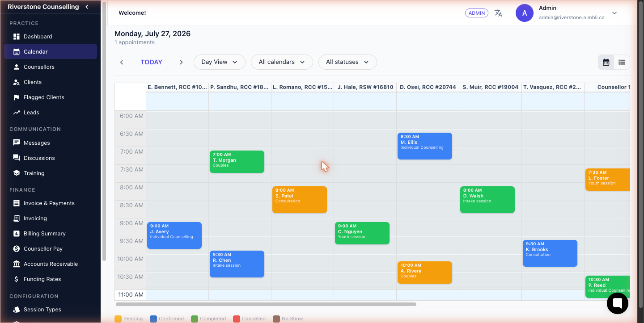
Task: Click the TODAY button
Action: click(152, 62)
